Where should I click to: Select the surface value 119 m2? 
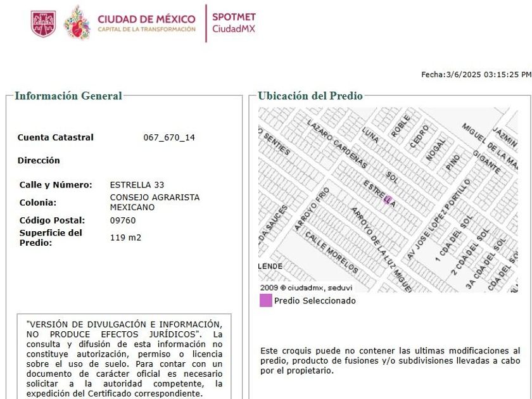[125, 237]
